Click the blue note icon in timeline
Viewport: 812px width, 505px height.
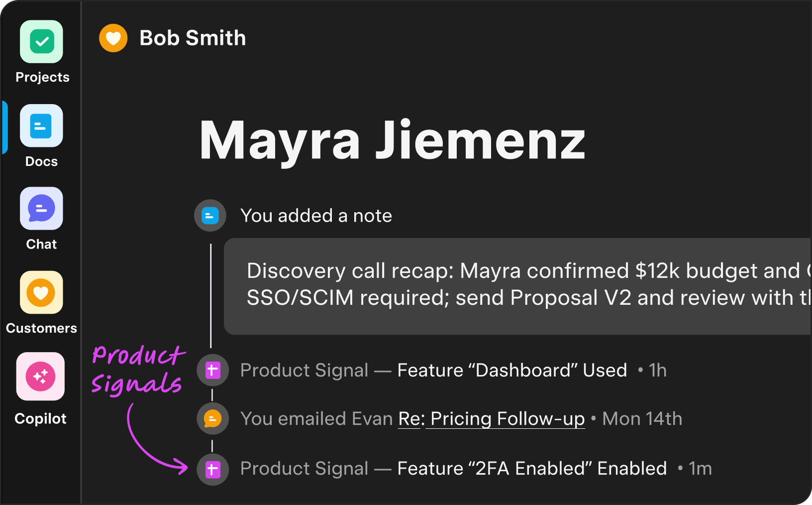[210, 216]
